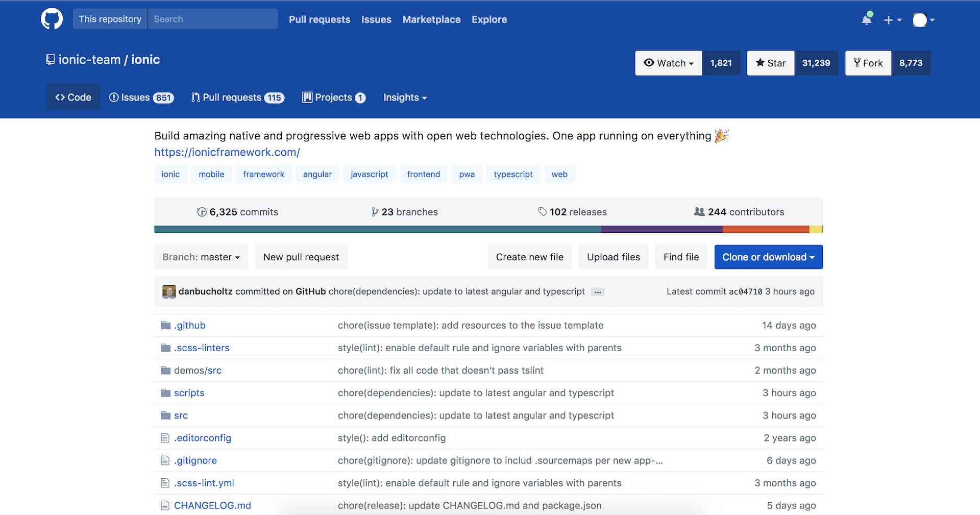Open Explore in top navigation

coord(489,19)
